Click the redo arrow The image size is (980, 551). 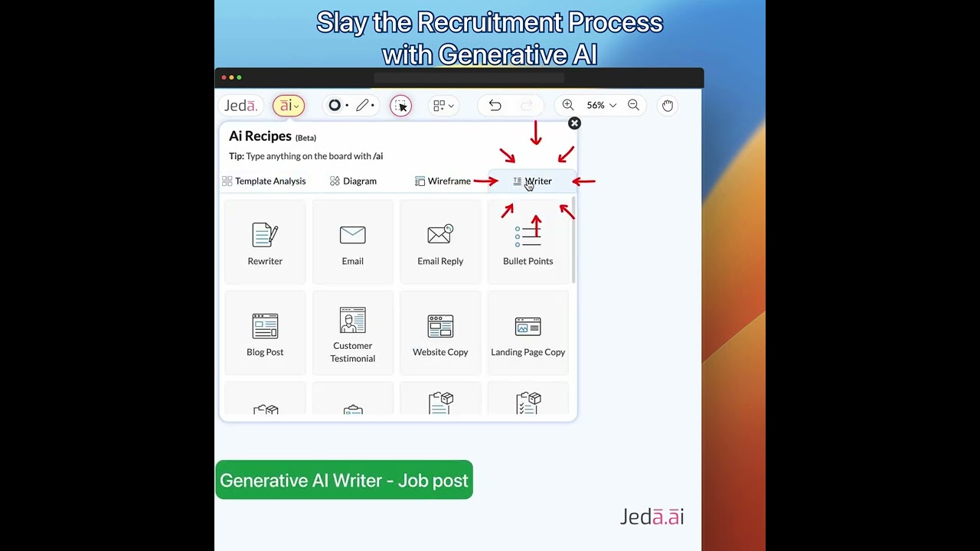(x=527, y=106)
